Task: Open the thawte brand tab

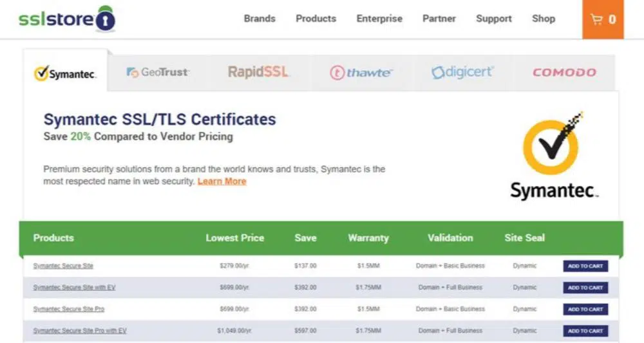Action: pyautogui.click(x=361, y=73)
